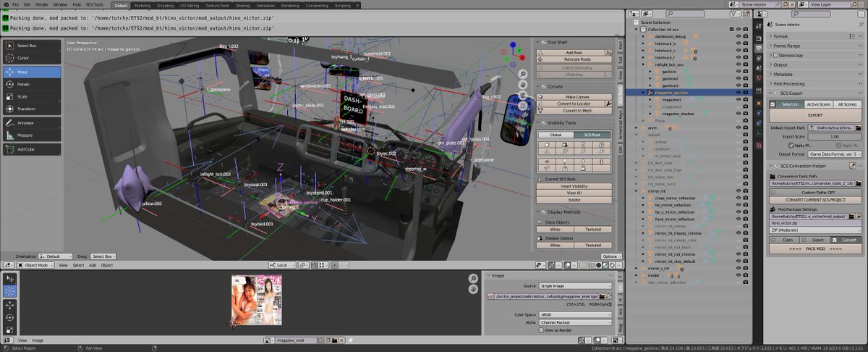Select the Select Box tool

pos(31,45)
